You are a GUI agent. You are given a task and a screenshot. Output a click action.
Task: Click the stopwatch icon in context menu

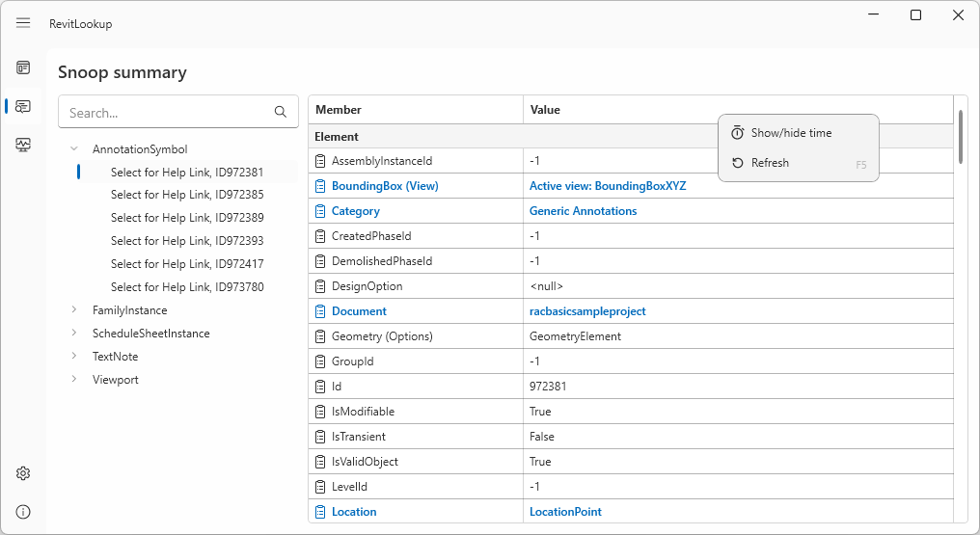click(x=738, y=132)
